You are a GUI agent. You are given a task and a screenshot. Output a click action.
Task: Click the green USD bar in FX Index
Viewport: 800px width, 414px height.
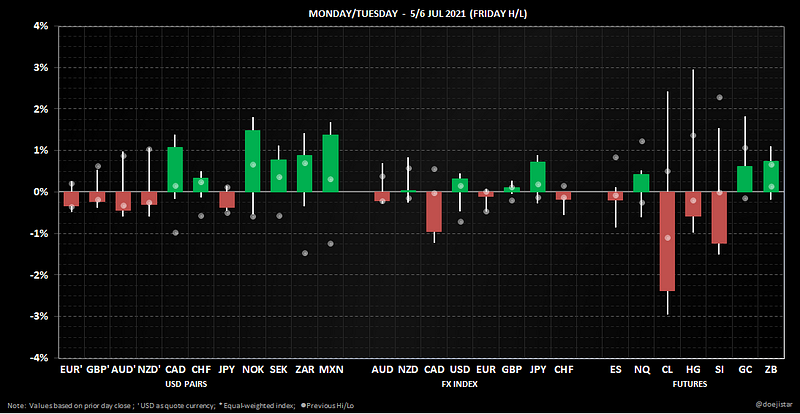460,185
